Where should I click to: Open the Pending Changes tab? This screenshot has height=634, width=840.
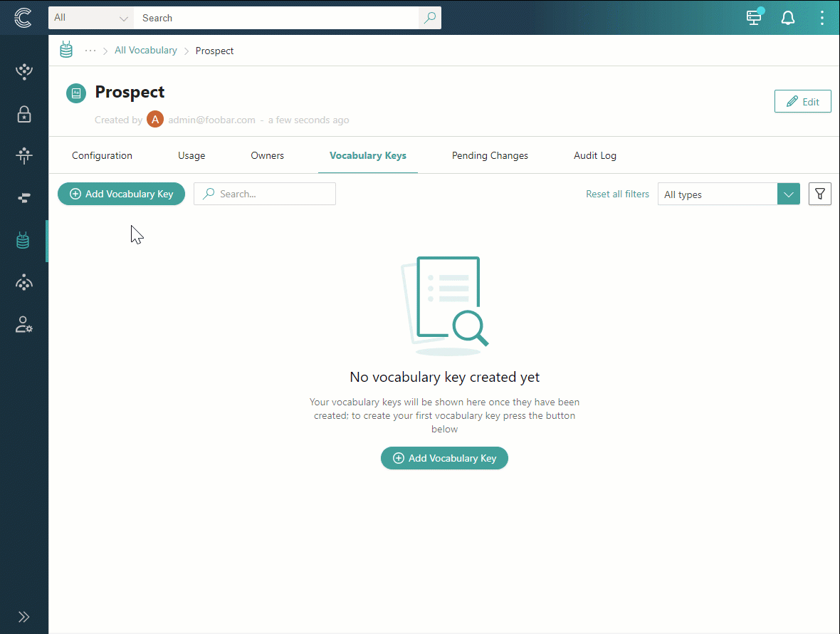tap(490, 155)
